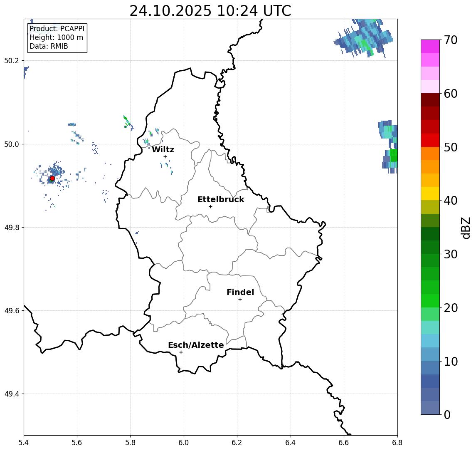
Task: Click the bright green colorbar segment above 20
Action: (x=430, y=301)
